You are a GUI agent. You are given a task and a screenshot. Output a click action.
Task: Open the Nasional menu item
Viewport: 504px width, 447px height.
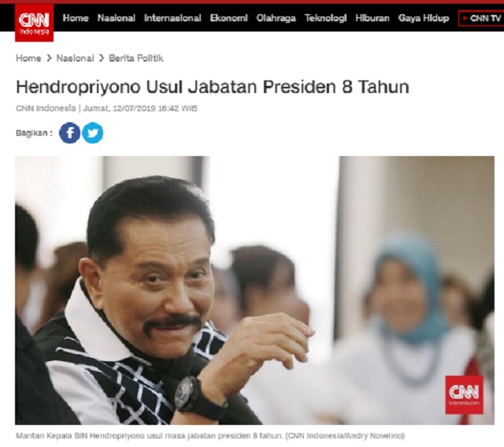117,18
